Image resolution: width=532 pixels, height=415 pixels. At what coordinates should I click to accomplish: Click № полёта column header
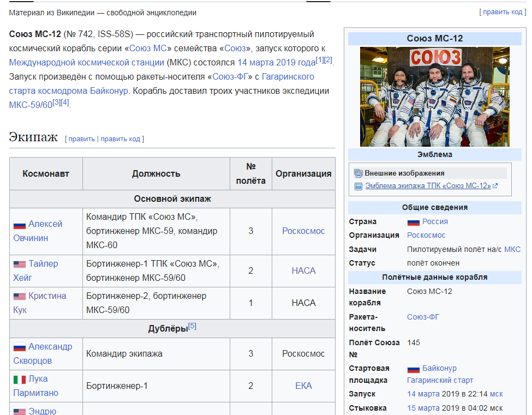pos(251,173)
